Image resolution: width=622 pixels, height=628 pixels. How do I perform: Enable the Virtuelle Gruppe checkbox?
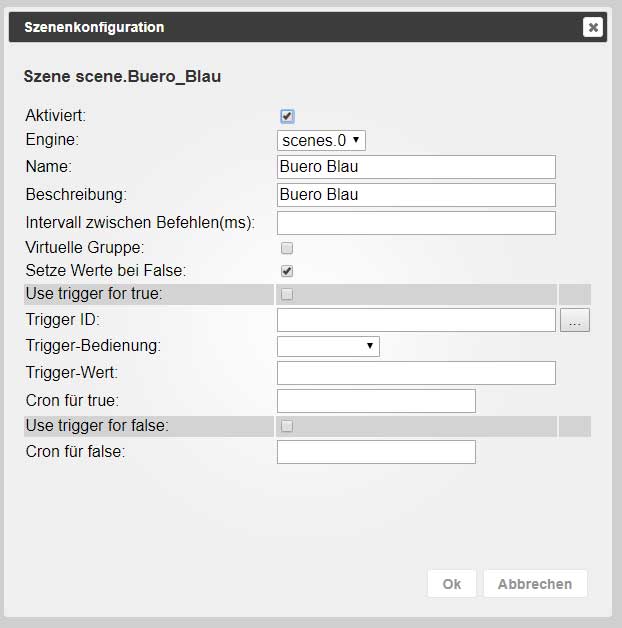point(287,248)
